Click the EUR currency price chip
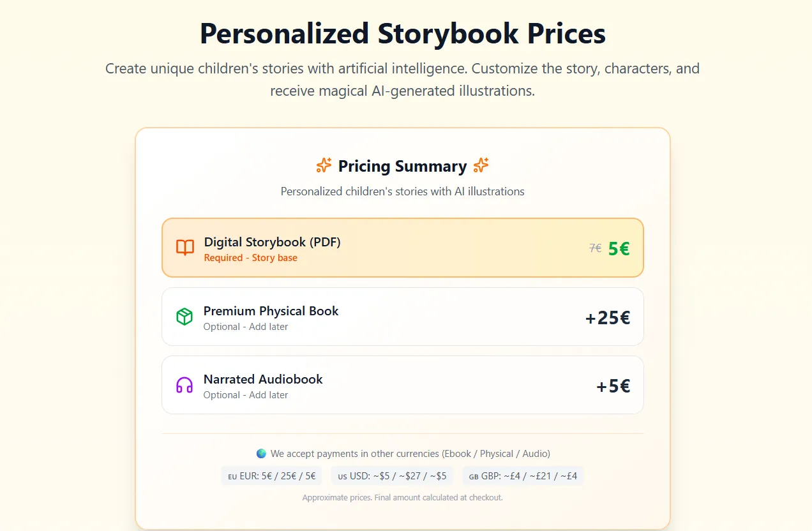 coord(271,476)
